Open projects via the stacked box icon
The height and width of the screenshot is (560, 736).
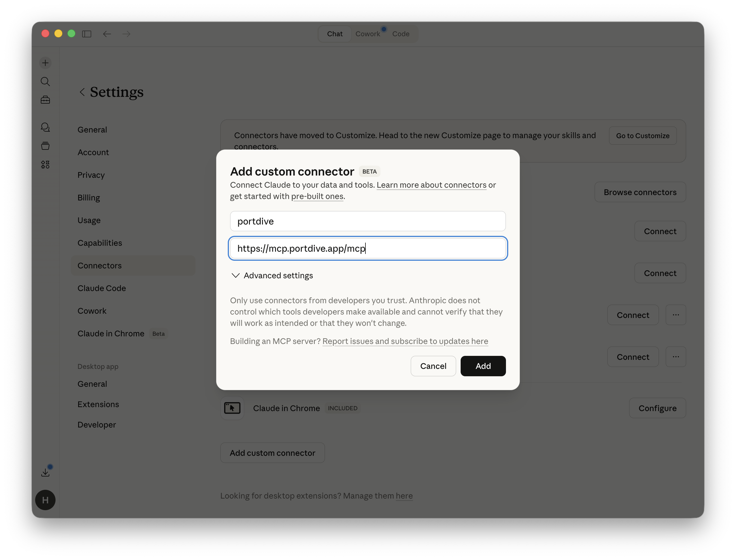pos(45,146)
